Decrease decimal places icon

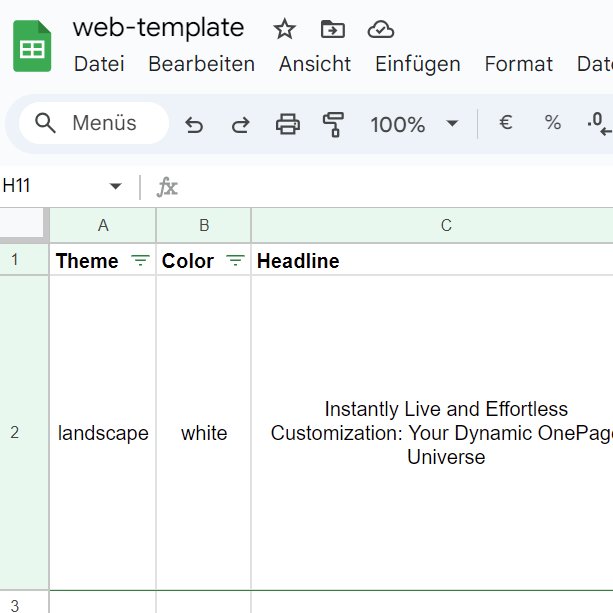(x=599, y=124)
